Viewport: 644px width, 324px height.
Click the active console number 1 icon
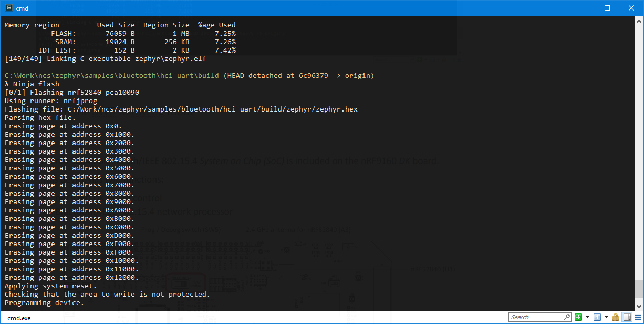click(x=597, y=317)
